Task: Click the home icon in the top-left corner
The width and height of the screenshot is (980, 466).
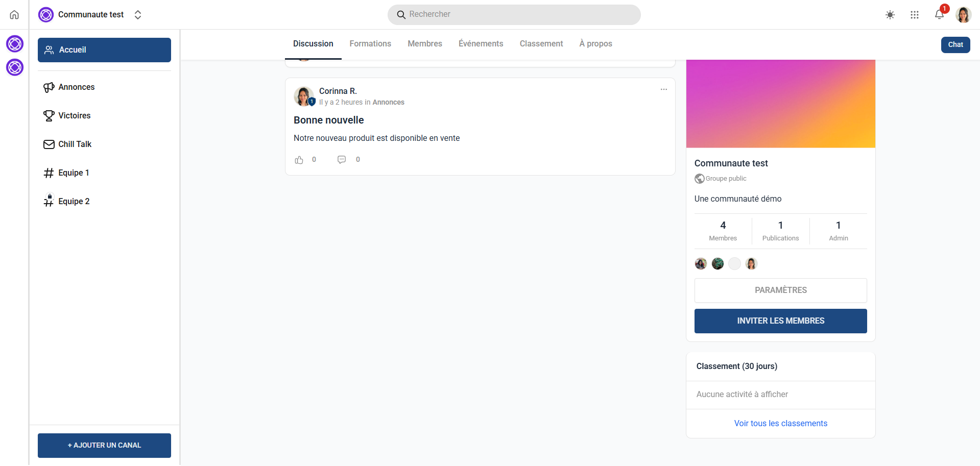Action: pos(14,15)
